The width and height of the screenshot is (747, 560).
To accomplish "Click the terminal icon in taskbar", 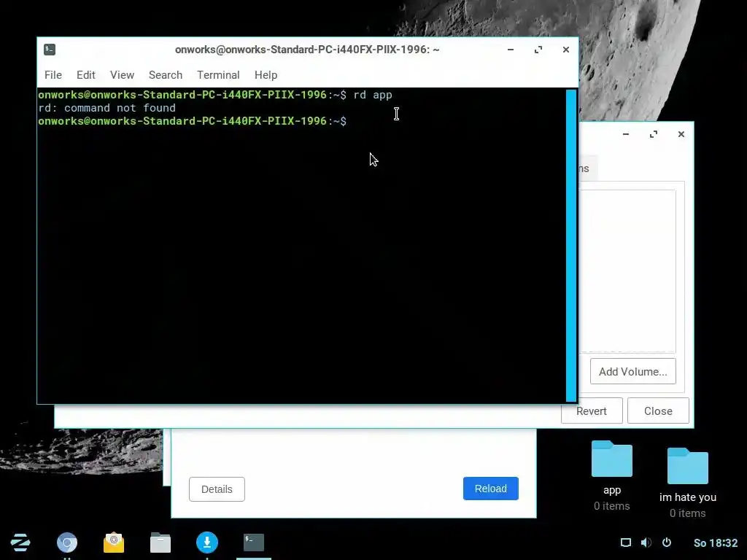I will (x=254, y=542).
